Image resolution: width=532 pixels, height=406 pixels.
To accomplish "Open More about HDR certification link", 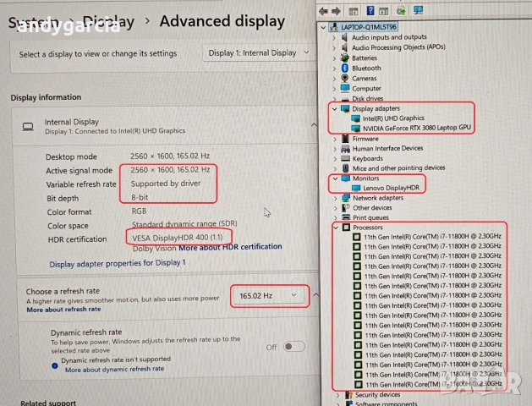I will (229, 247).
